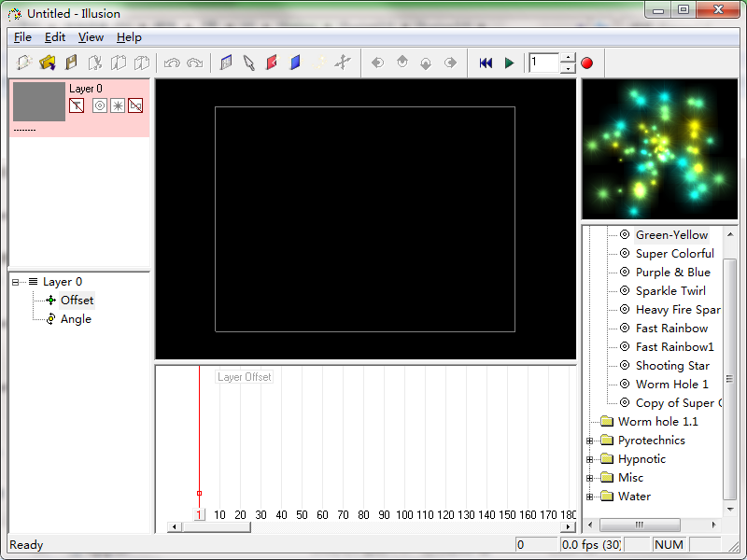The height and width of the screenshot is (560, 747).
Task: Open the View menu
Action: [91, 37]
